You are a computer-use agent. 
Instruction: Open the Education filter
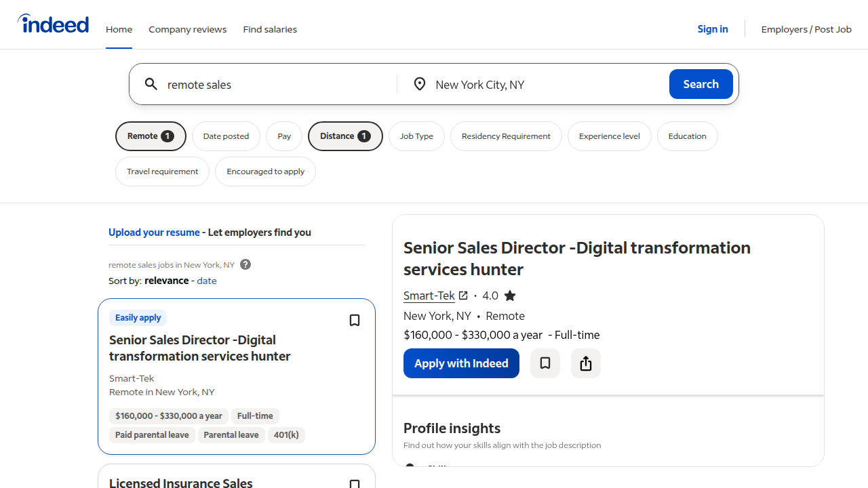pos(688,136)
